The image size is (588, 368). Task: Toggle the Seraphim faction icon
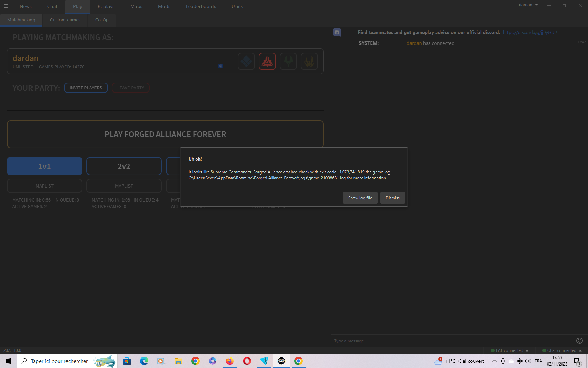[x=309, y=61]
